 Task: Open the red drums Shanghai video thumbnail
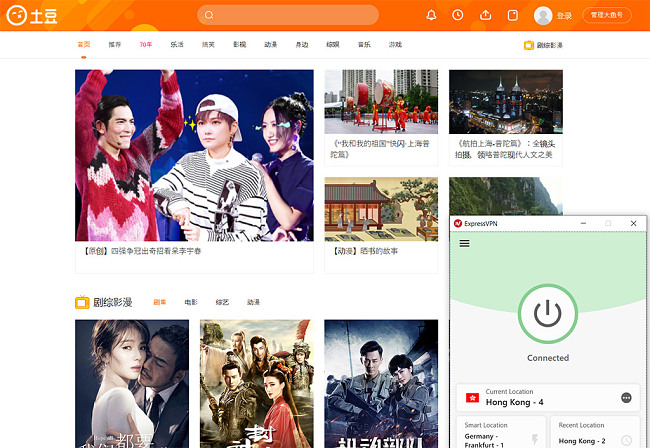(381, 102)
